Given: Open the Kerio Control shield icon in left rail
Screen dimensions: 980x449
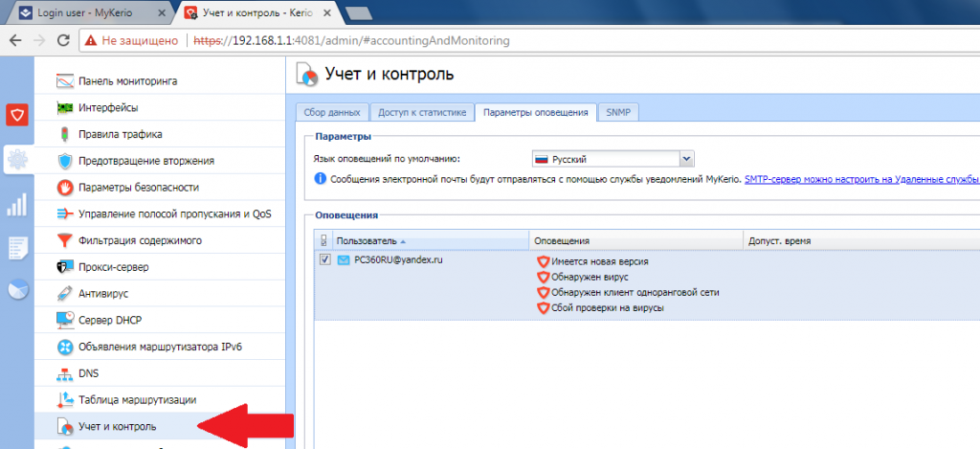Looking at the screenshot, I should 17,116.
